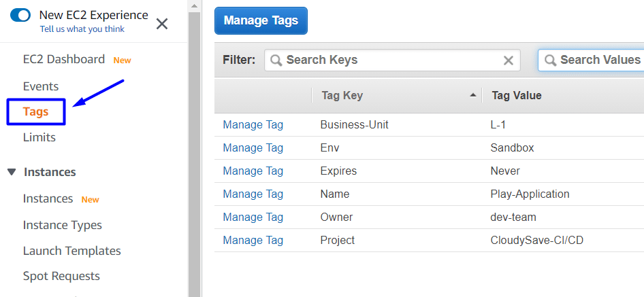Click the Manage Tags button
Image resolution: width=644 pixels, height=297 pixels.
click(x=261, y=20)
